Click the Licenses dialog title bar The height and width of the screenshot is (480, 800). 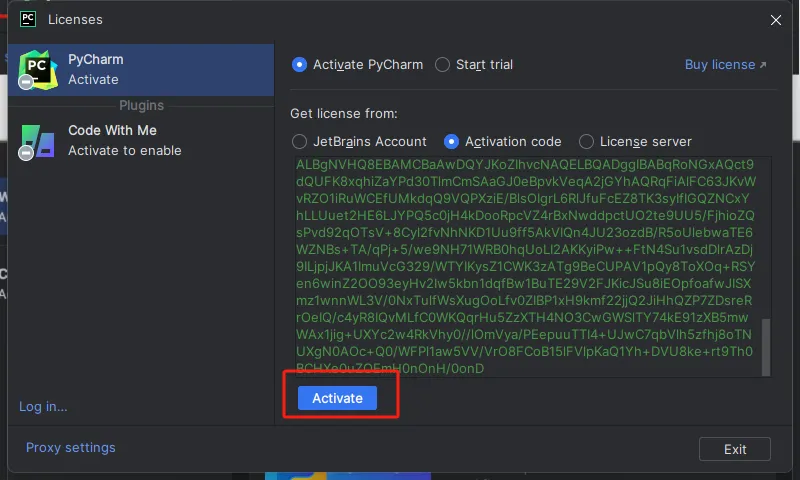(x=400, y=19)
